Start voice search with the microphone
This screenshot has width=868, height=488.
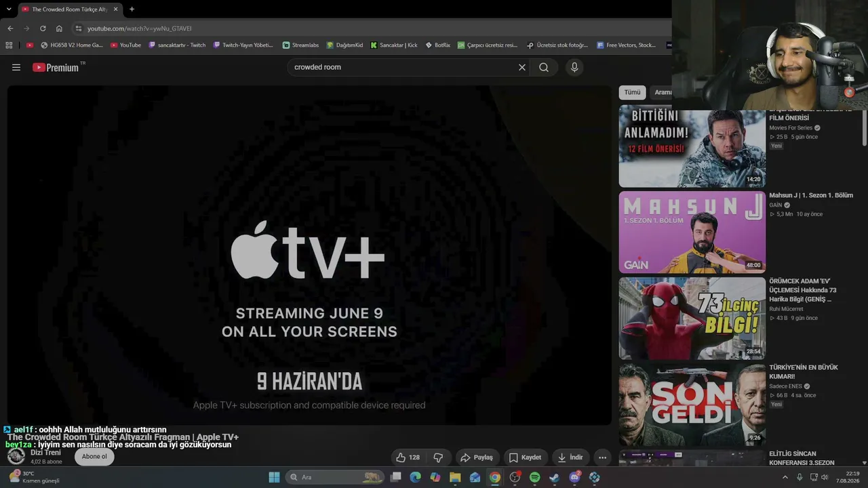click(x=574, y=67)
